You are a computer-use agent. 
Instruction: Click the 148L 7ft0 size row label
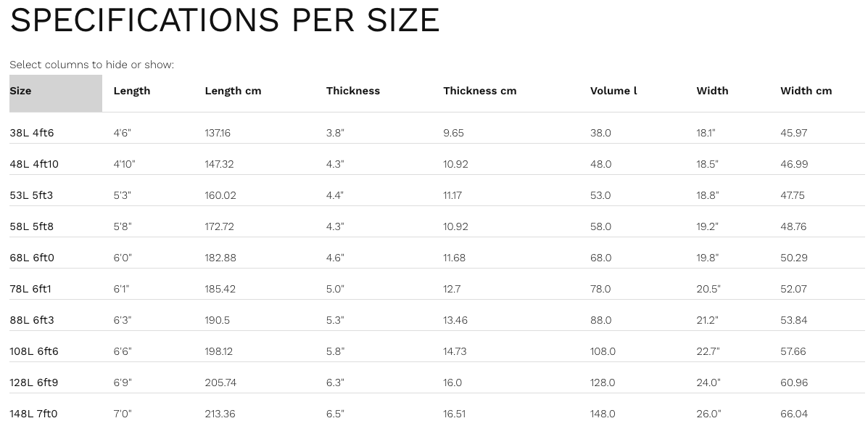[33, 414]
